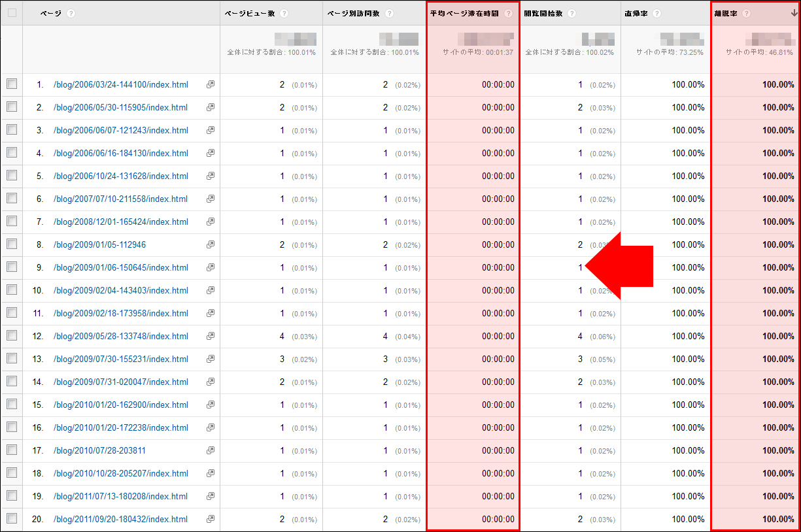Screen dimensions: 801x532
Task: Open the /blog/2009/01/05-112946 page link
Action: click(100, 244)
